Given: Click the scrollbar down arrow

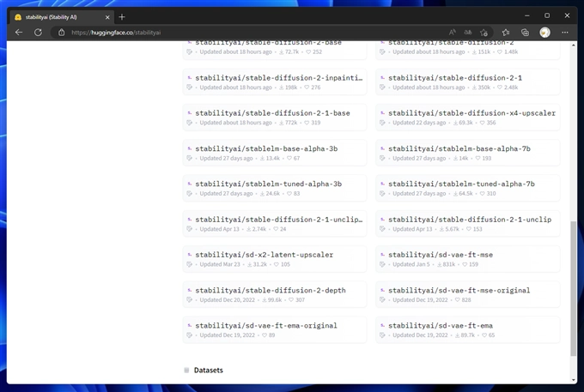Looking at the screenshot, I should coord(573,380).
